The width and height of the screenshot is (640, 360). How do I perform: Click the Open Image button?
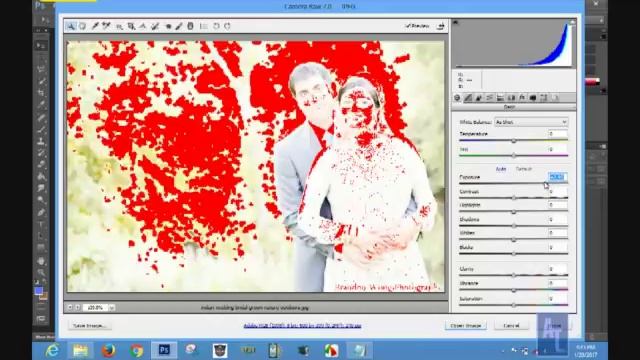(466, 326)
